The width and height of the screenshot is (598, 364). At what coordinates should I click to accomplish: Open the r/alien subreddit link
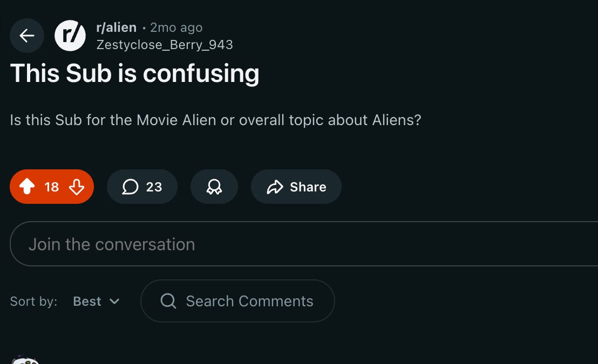pos(115,27)
